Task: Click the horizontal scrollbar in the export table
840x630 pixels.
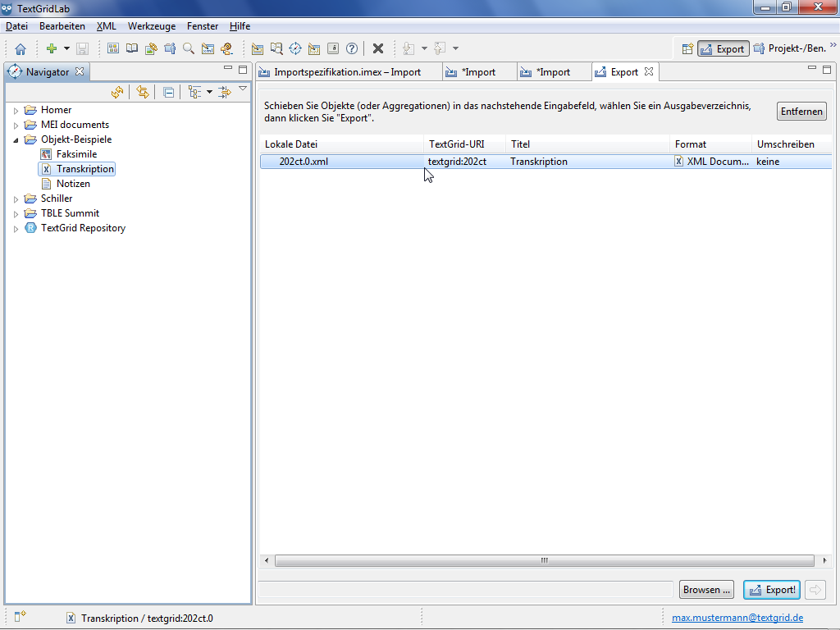Action: 543,561
